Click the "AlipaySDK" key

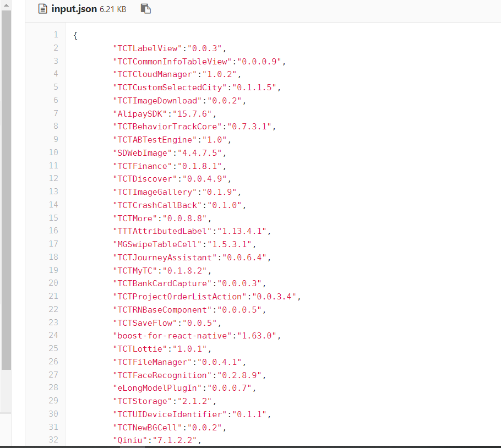click(140, 114)
